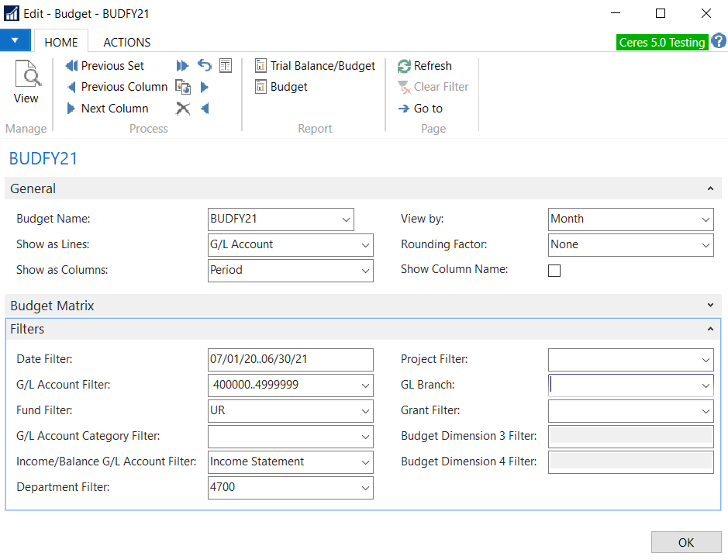Open the View by dropdown
728x560 pixels.
(x=706, y=220)
